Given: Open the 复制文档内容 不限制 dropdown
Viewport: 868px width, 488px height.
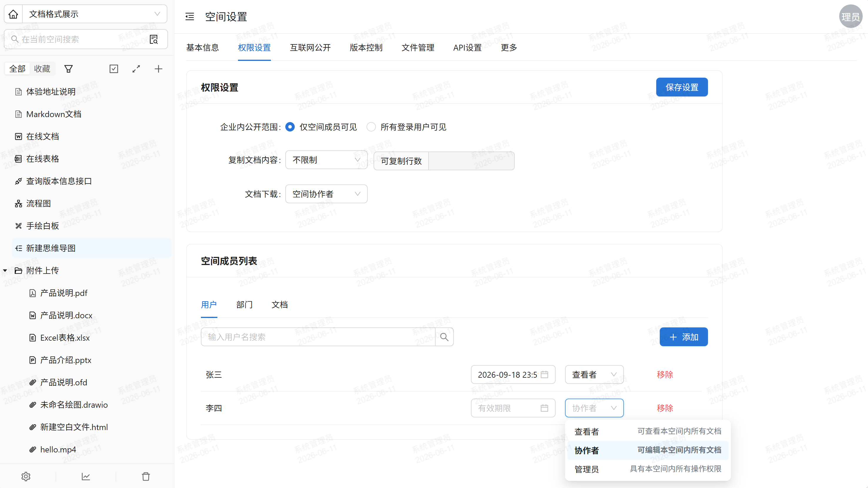Looking at the screenshot, I should pyautogui.click(x=326, y=160).
